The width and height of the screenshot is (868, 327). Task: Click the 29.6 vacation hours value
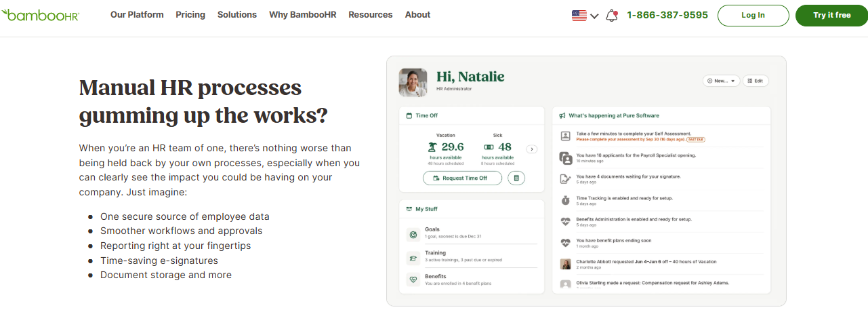click(453, 147)
